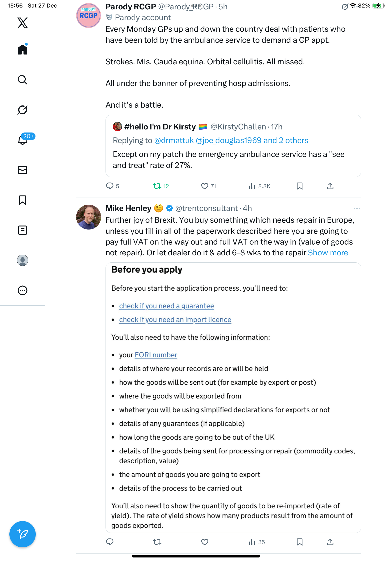Open Grok from the sidebar
The width and height of the screenshot is (392, 561).
tap(23, 110)
